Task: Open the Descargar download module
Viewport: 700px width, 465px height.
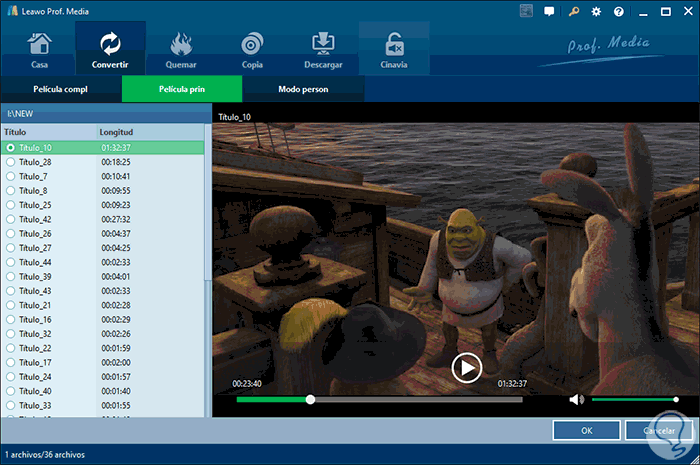Action: point(323,50)
